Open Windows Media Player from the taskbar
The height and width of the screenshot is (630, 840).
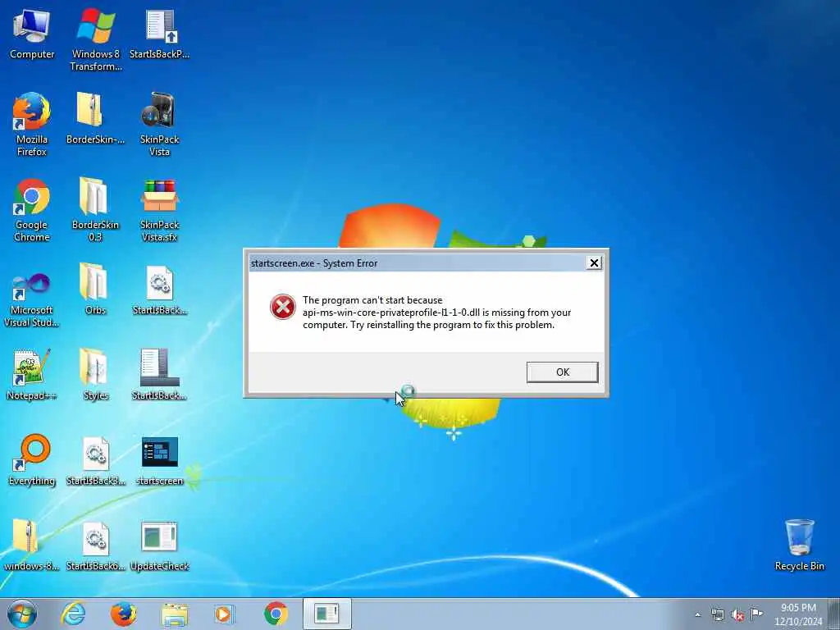tap(225, 614)
